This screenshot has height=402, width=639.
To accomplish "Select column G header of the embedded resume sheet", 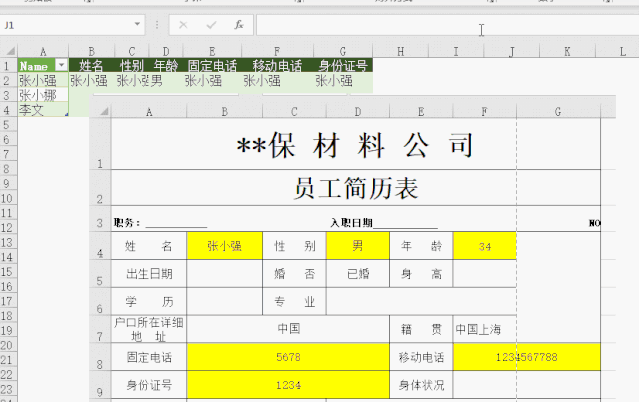I will pos(558,111).
